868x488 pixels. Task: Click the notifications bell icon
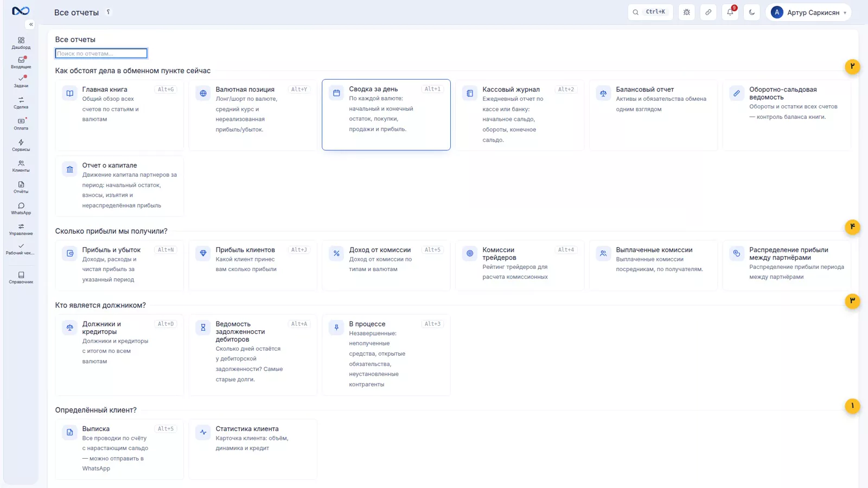tap(730, 12)
